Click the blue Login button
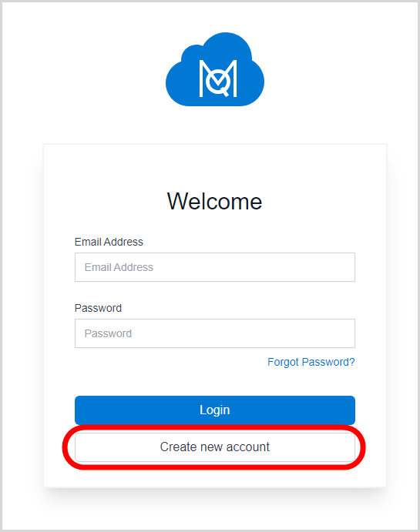This screenshot has width=420, height=532. coord(215,410)
